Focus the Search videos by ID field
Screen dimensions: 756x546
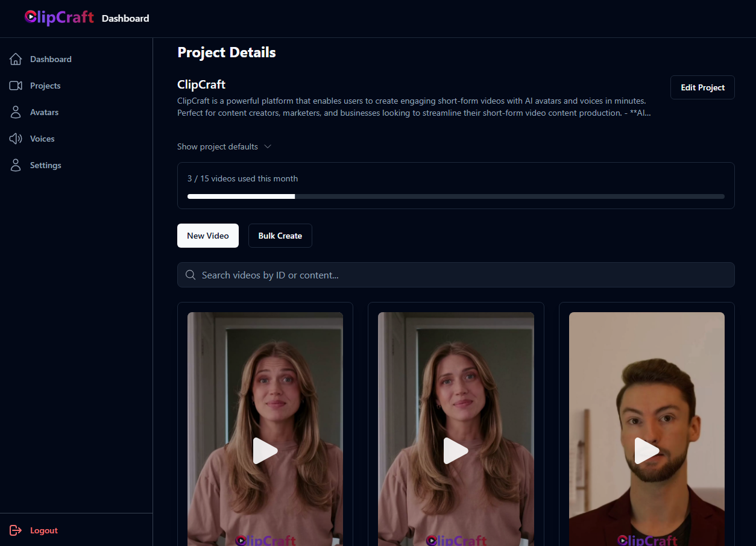456,275
